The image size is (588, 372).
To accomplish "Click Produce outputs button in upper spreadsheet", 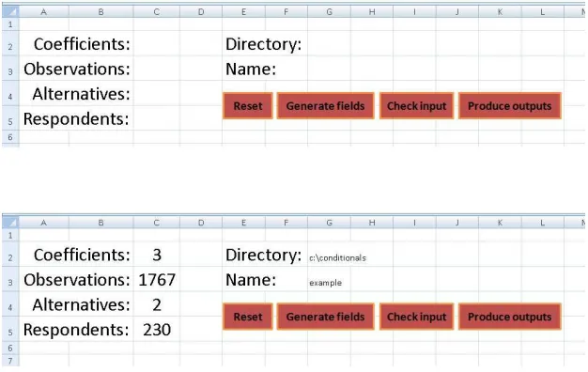I will pyautogui.click(x=510, y=106).
